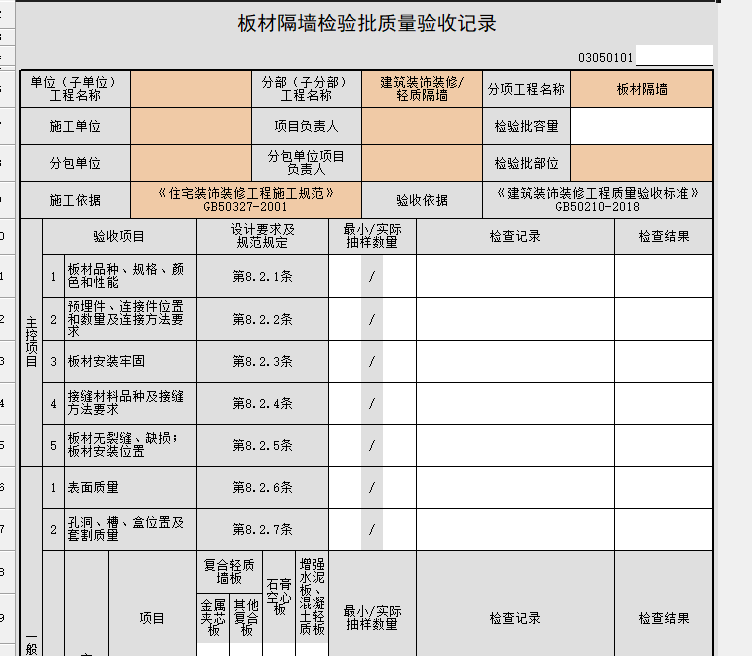Click 检查记录 cell for 板材品种、规格 row
The width and height of the screenshot is (752, 656).
click(x=514, y=276)
